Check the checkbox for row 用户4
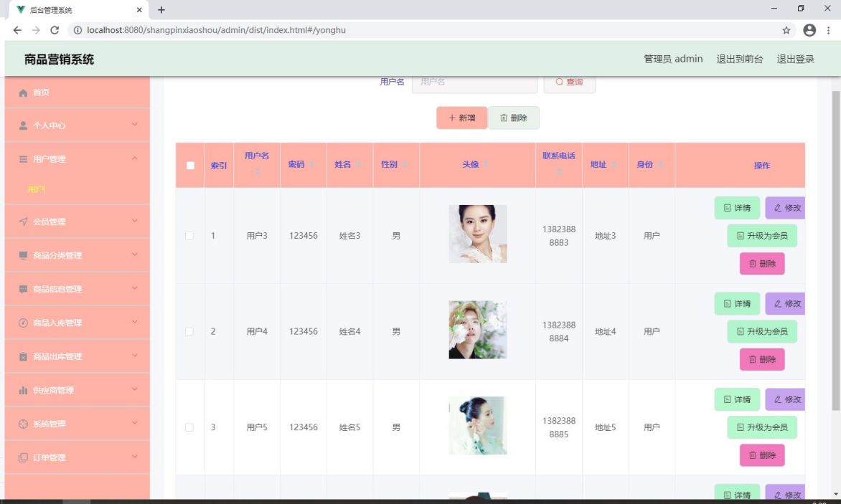Image resolution: width=841 pixels, height=504 pixels. coord(189,331)
